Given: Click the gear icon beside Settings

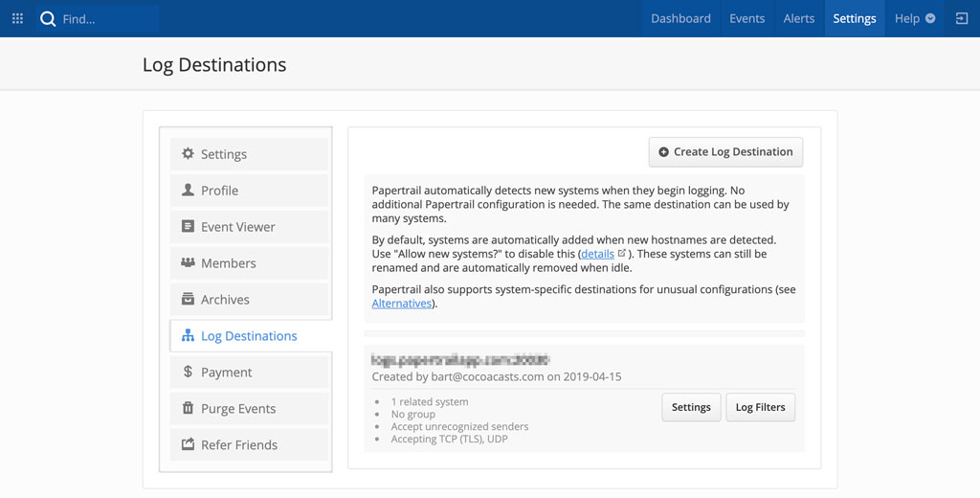Looking at the screenshot, I should tap(188, 153).
